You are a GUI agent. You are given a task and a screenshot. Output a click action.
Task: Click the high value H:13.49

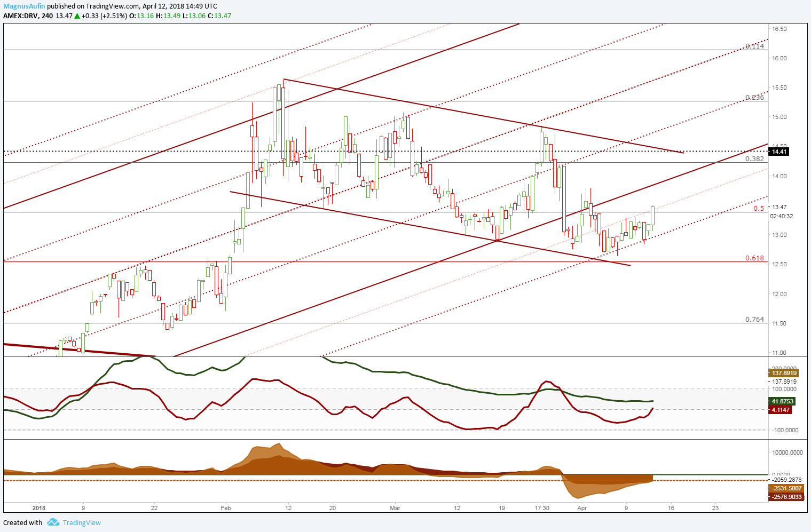[168, 15]
